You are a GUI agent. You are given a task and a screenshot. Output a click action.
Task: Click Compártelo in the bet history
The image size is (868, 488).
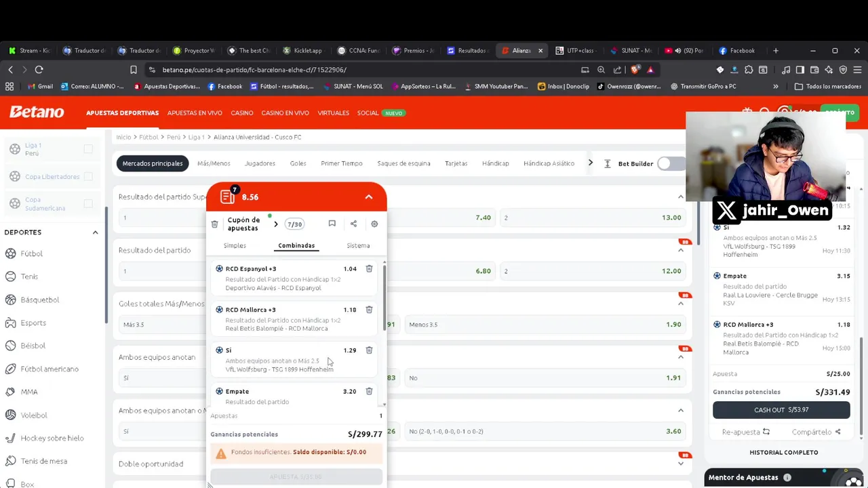[816, 432]
